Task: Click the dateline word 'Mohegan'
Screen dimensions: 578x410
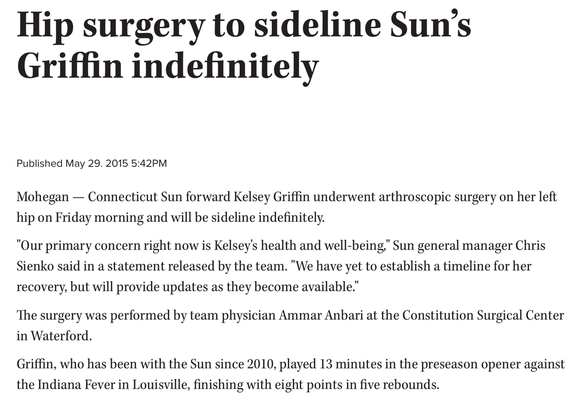Action: (x=42, y=197)
